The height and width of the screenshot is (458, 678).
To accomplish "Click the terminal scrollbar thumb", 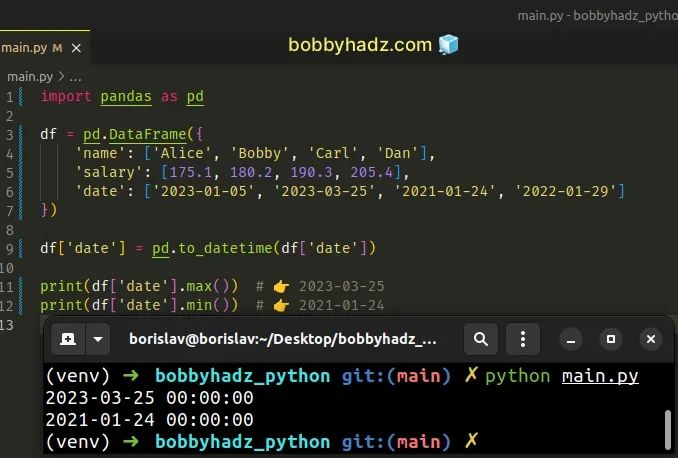I will point(668,430).
